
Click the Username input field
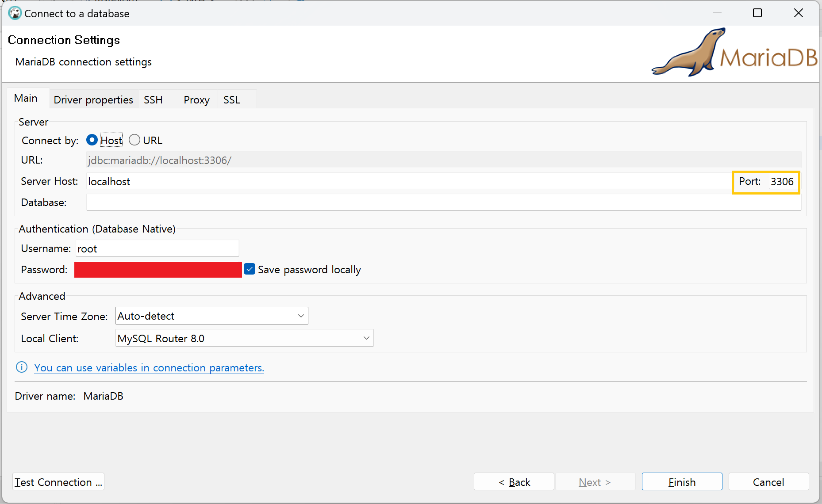point(157,248)
